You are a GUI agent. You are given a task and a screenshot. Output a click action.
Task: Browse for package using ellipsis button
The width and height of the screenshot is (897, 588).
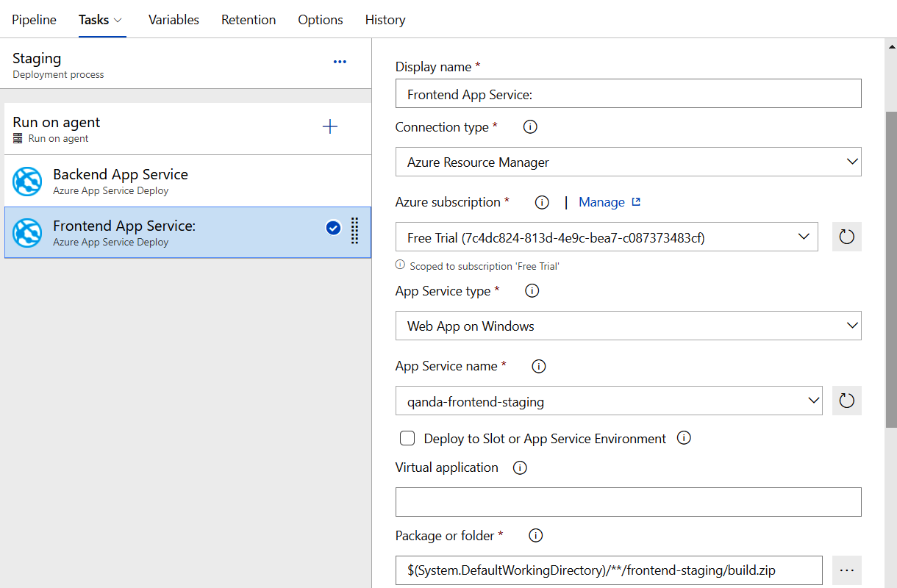coord(846,570)
